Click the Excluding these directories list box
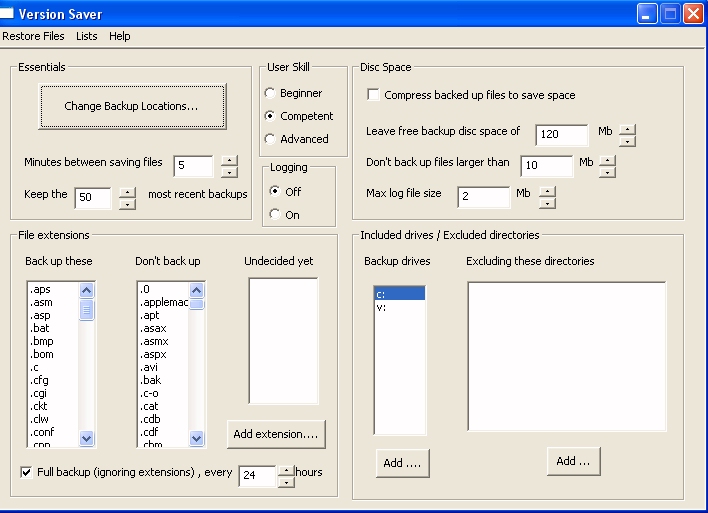Screen dimensions: 708x513 point(567,357)
